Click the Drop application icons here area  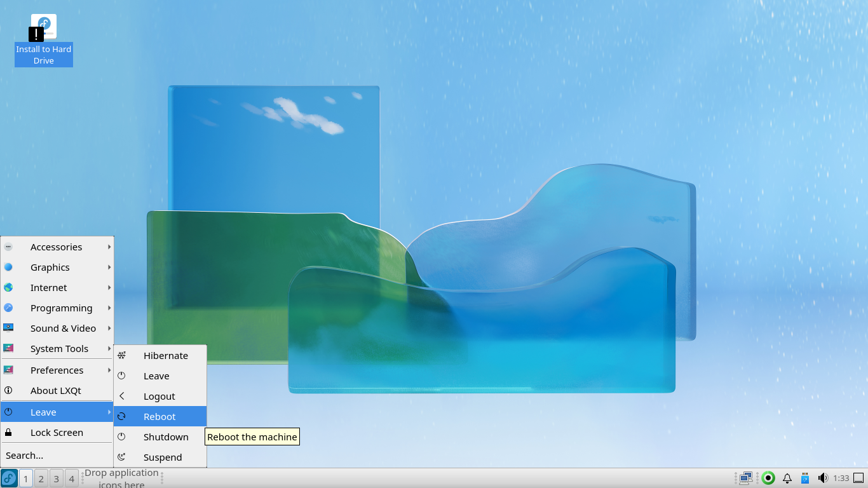[121, 478]
